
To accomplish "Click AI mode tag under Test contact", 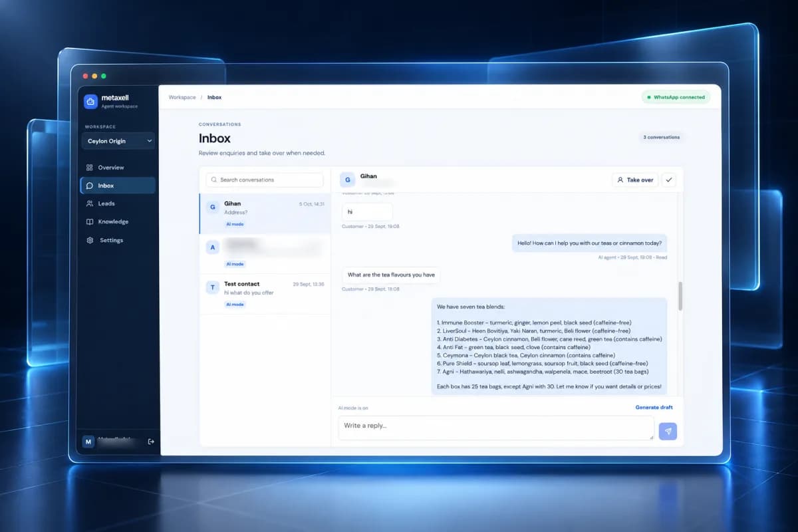I will click(235, 304).
